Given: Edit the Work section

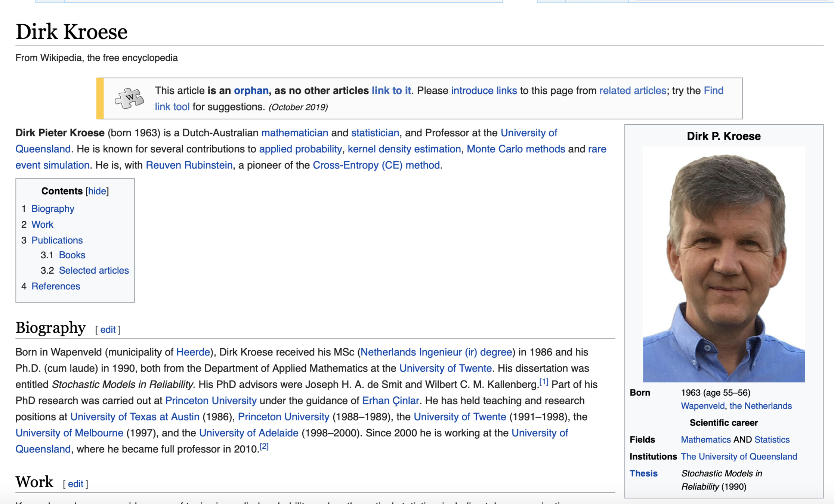Looking at the screenshot, I should 75,484.
